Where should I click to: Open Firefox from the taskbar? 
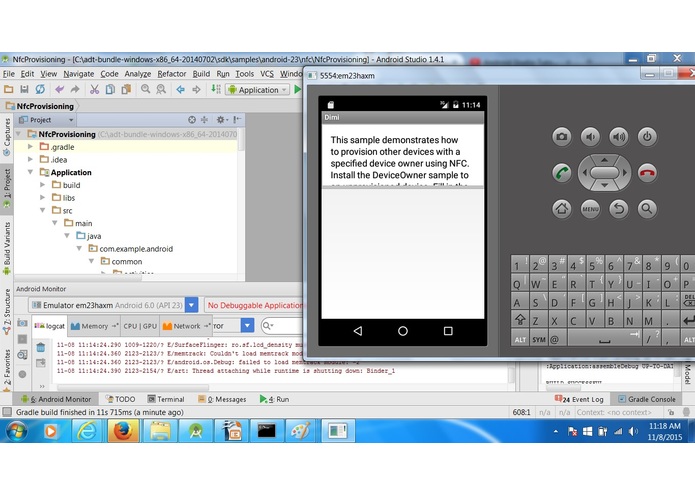(123, 431)
